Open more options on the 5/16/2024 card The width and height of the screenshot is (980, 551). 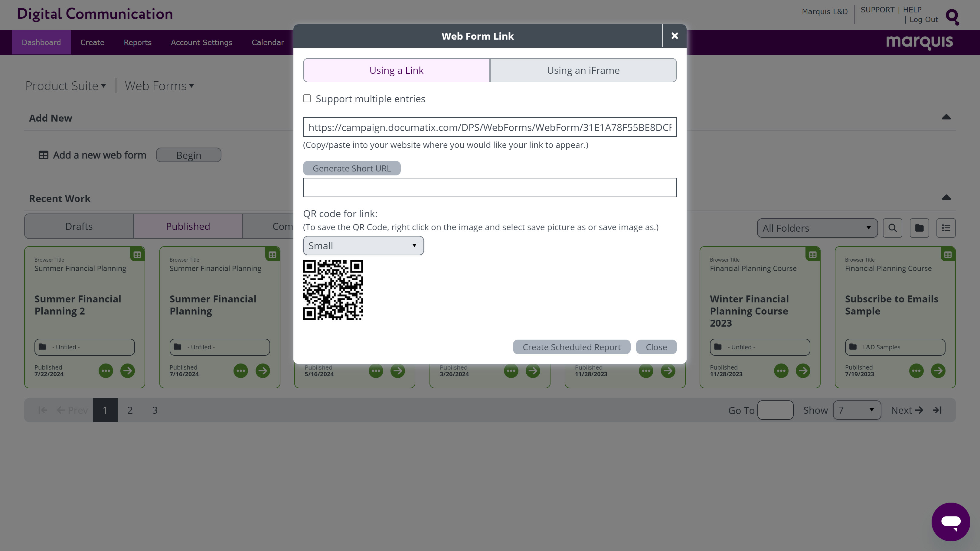click(376, 370)
